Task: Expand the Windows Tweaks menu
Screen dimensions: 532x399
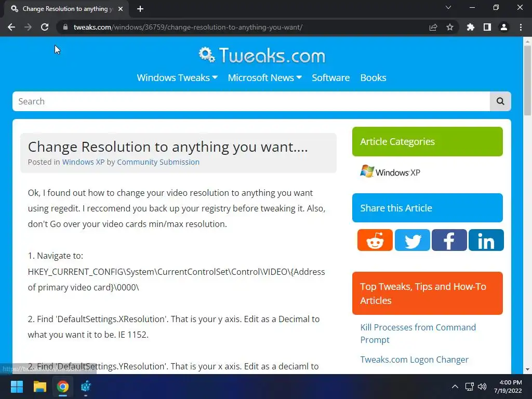Action: (177, 78)
